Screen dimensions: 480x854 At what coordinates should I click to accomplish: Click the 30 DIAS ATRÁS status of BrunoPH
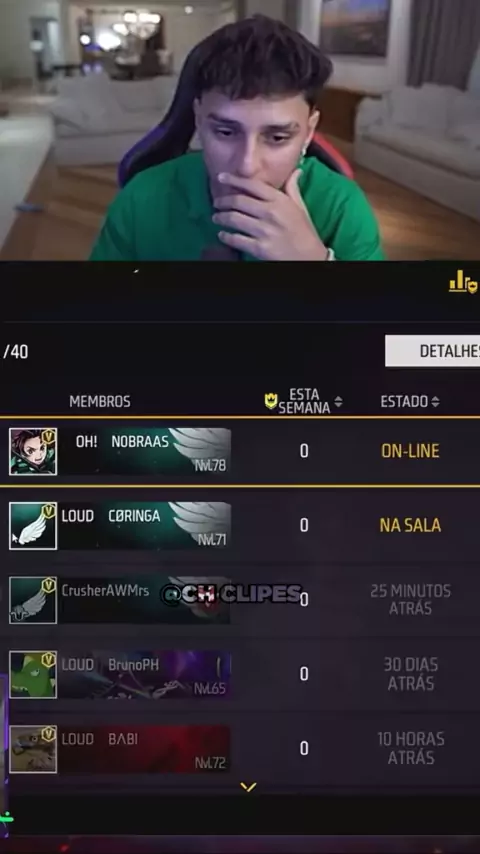tap(410, 674)
